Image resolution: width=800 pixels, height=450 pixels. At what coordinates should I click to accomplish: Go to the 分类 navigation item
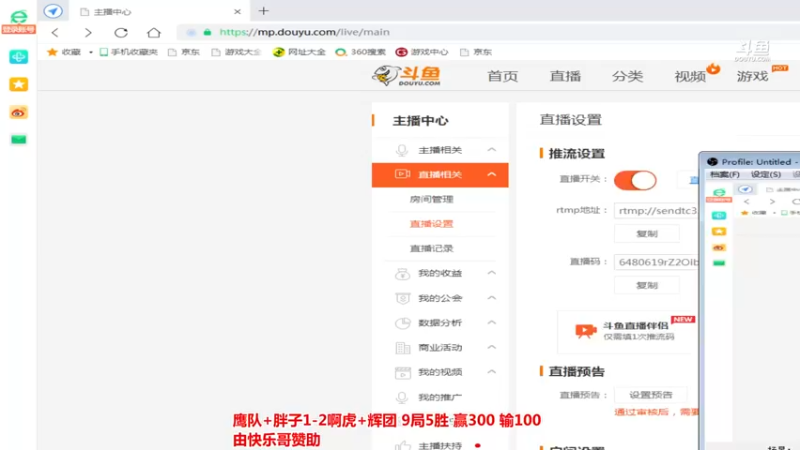628,76
